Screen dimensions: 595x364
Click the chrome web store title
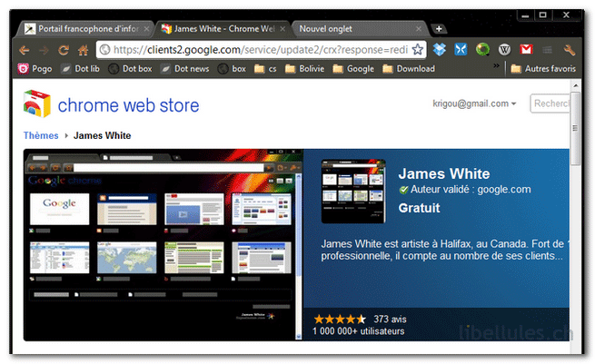[128, 105]
